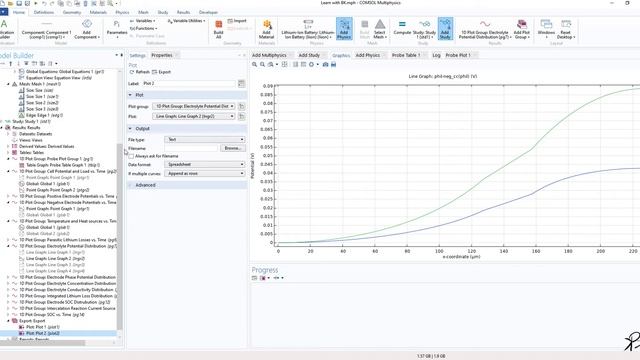Viewport: 640px width, 360px height.
Task: Click go-to-source icon beside Plot dropdown
Action: point(242,116)
